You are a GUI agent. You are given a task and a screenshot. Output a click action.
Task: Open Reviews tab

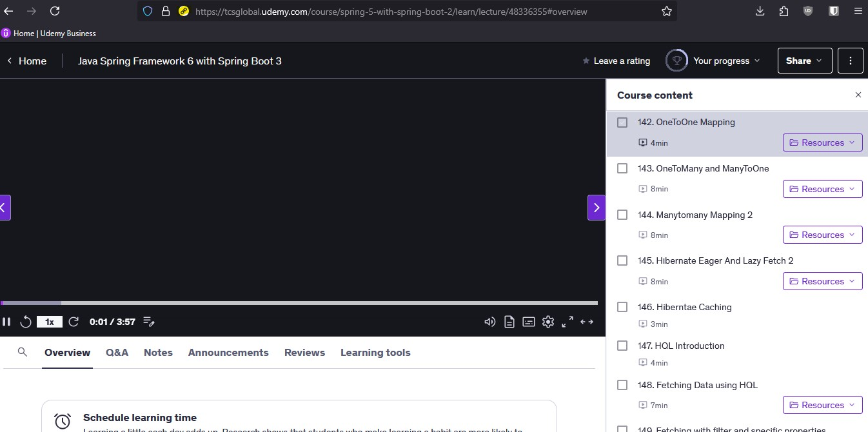point(304,353)
